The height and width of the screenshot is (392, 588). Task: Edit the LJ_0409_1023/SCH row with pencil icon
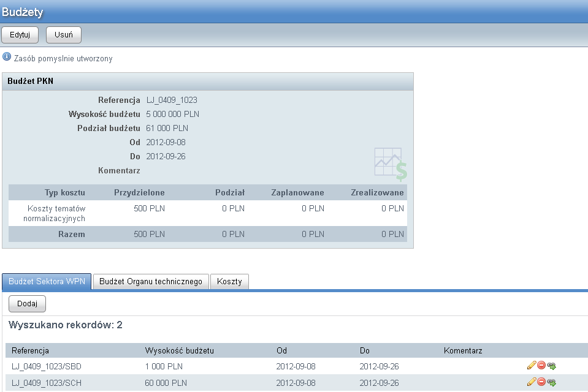(532, 382)
